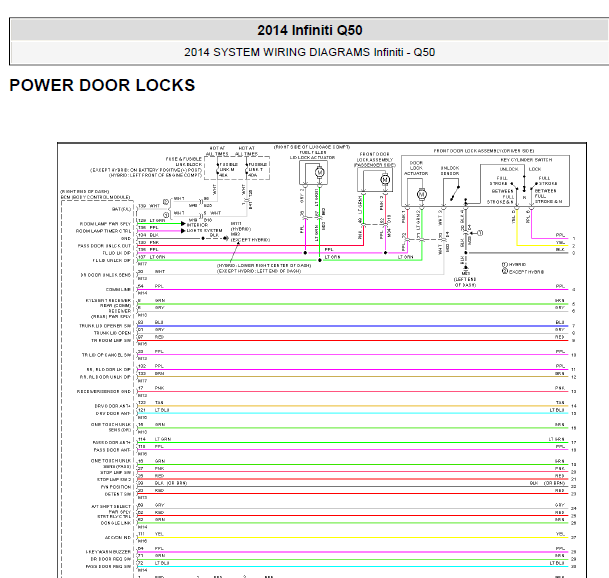609x578 pixels.
Task: Click the "INTERIOR LIGHTS SYSTEM" reference label
Action: (x=204, y=228)
